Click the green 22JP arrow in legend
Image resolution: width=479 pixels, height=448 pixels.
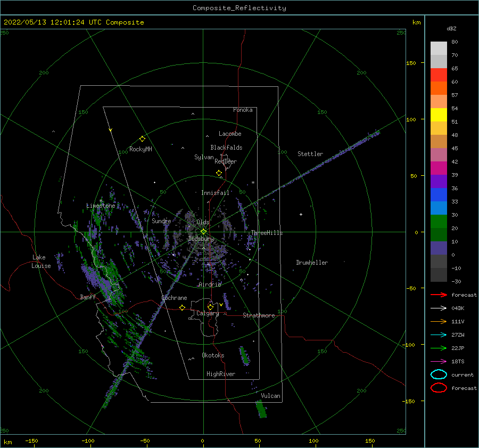439,348
